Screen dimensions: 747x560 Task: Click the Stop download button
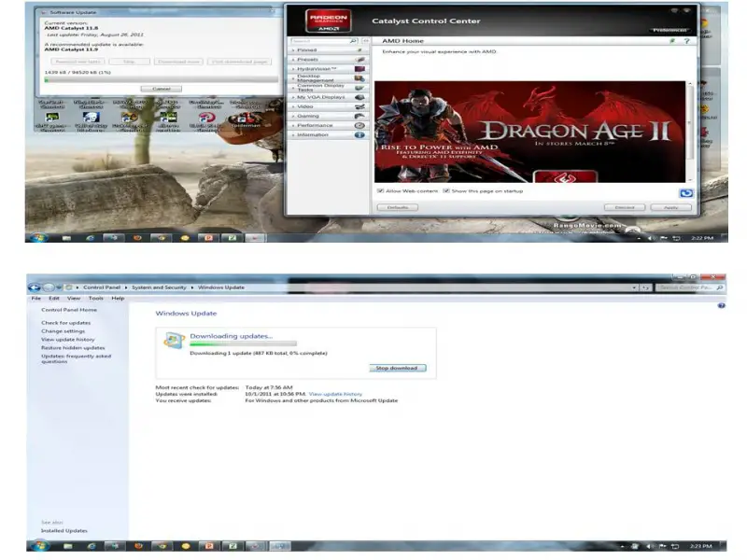[x=398, y=368]
